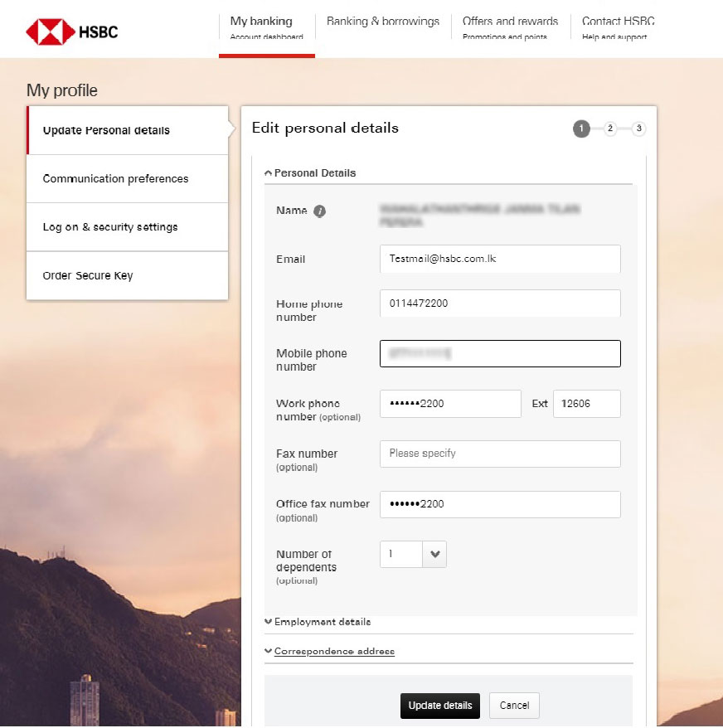The height and width of the screenshot is (728, 723).
Task: Click the HSBC logo
Action: [72, 32]
